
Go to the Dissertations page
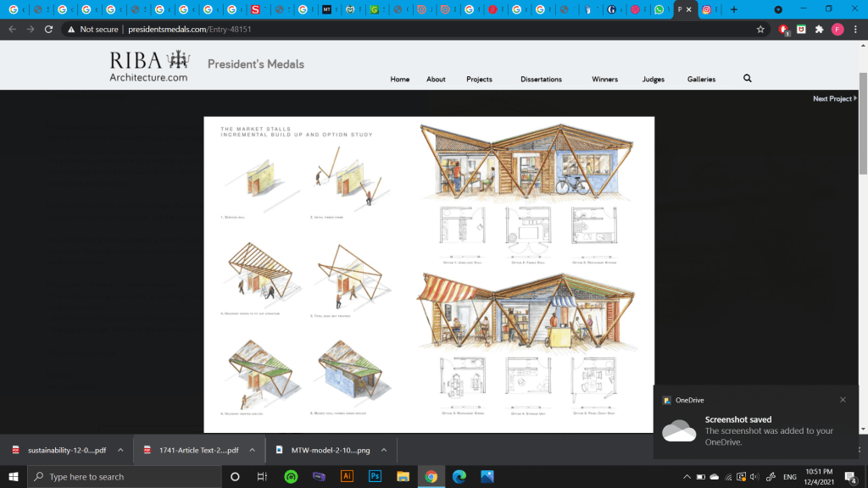tap(541, 80)
